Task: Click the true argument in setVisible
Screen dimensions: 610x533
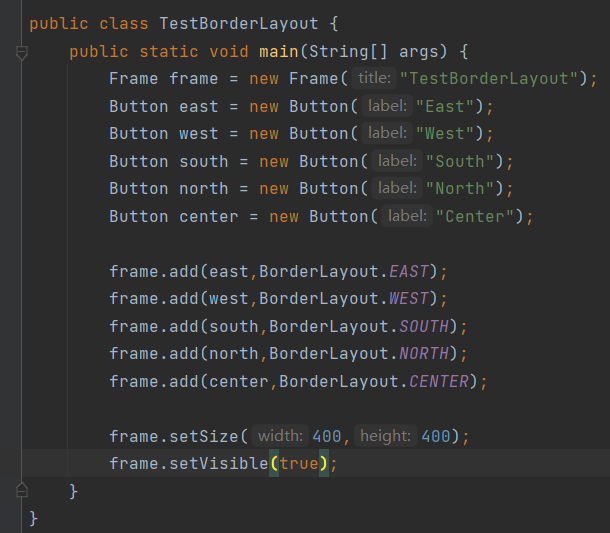Action: pyautogui.click(x=299, y=463)
